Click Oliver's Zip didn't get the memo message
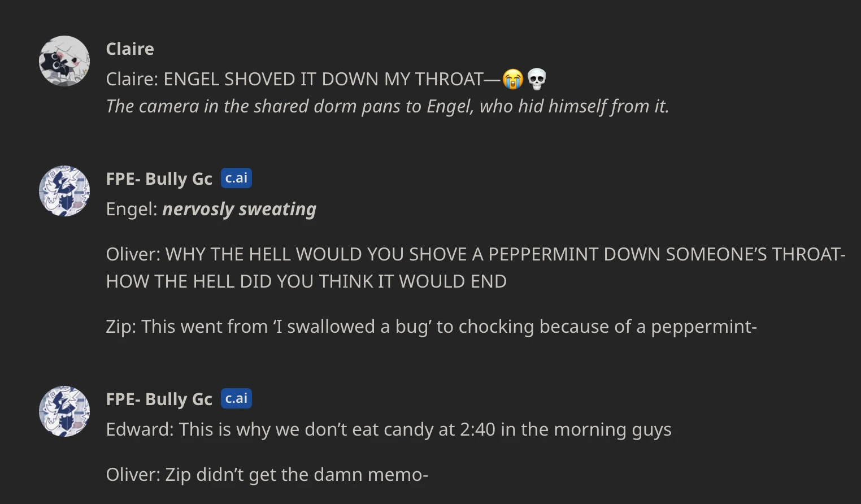 point(267,475)
